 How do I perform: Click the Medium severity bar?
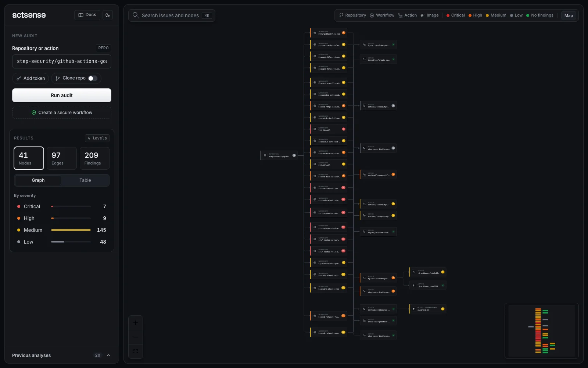[71, 230]
